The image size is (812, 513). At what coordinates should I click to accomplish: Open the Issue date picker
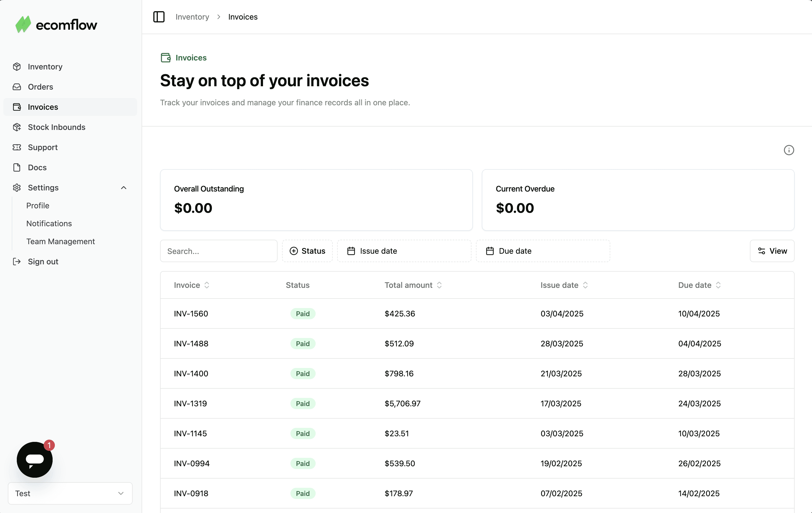coord(404,251)
